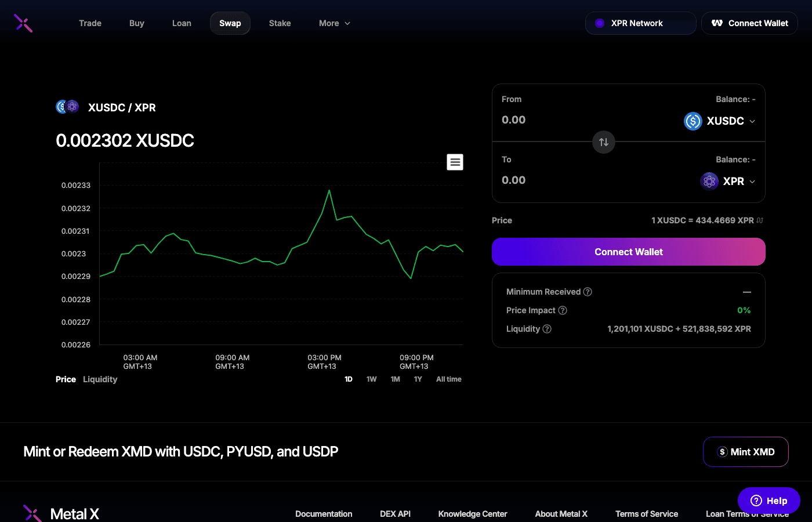
Task: Click the Mint XMD button
Action: click(x=745, y=452)
